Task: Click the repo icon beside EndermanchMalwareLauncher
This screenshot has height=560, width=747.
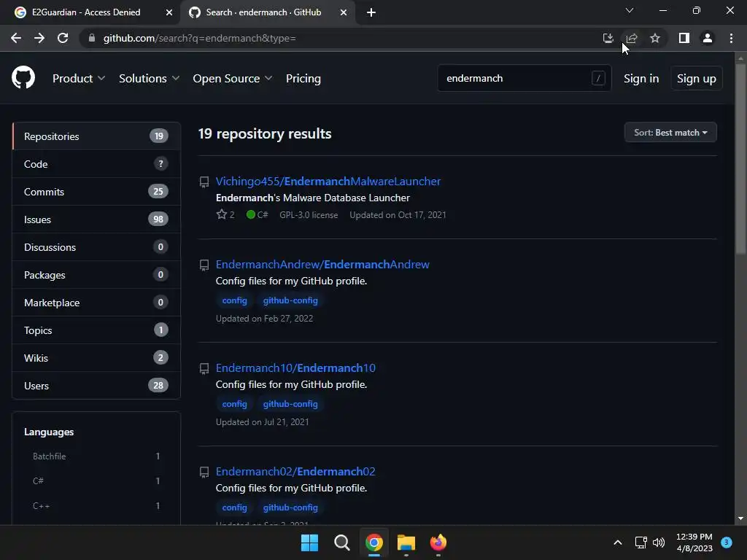Action: pos(204,182)
